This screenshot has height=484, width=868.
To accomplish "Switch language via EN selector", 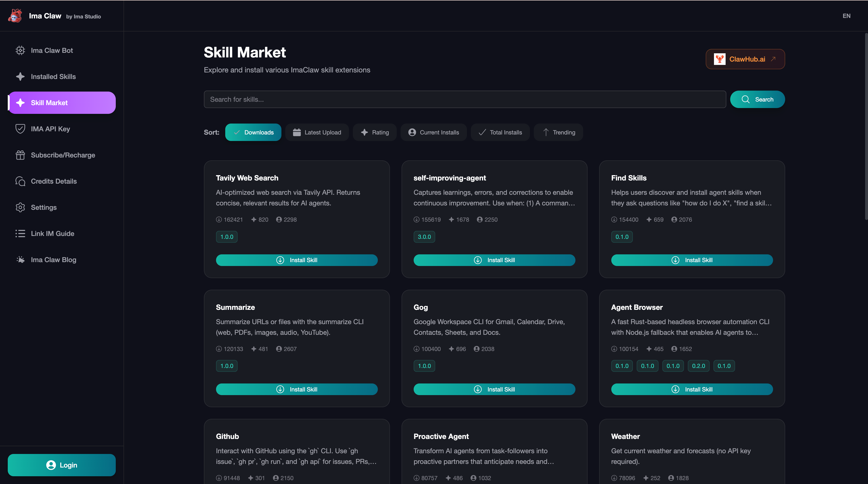I will 846,16.
